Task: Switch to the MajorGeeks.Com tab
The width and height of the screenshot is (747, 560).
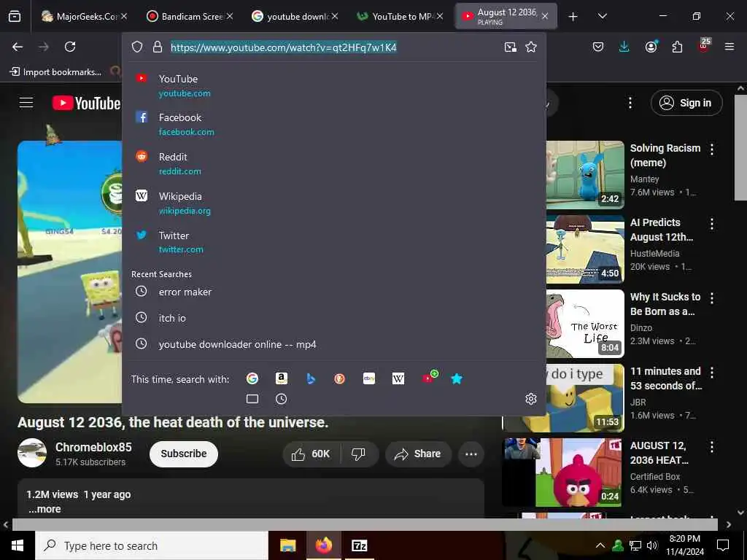Action: (83, 16)
